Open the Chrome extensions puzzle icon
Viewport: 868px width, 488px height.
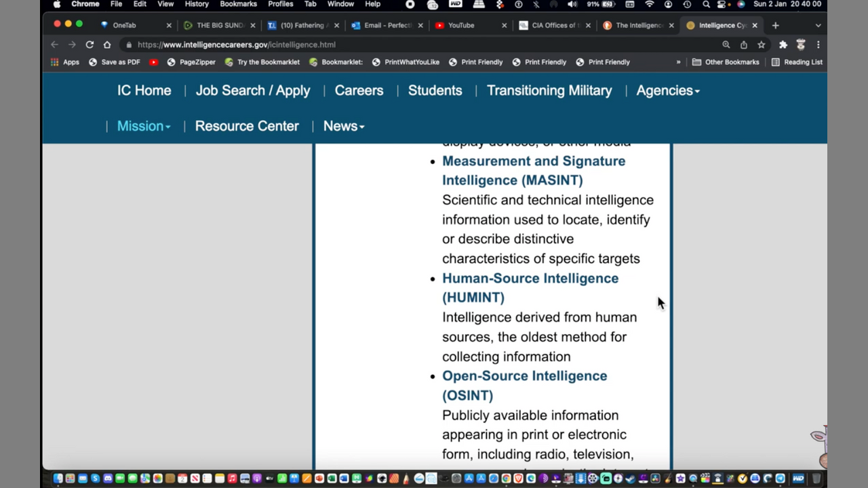[x=783, y=45]
